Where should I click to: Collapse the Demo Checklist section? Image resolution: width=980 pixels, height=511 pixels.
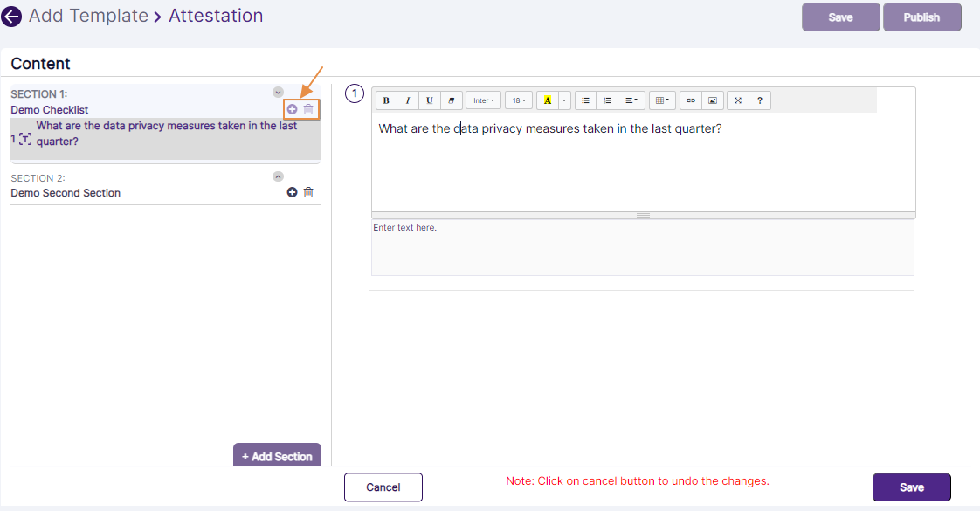tap(278, 92)
